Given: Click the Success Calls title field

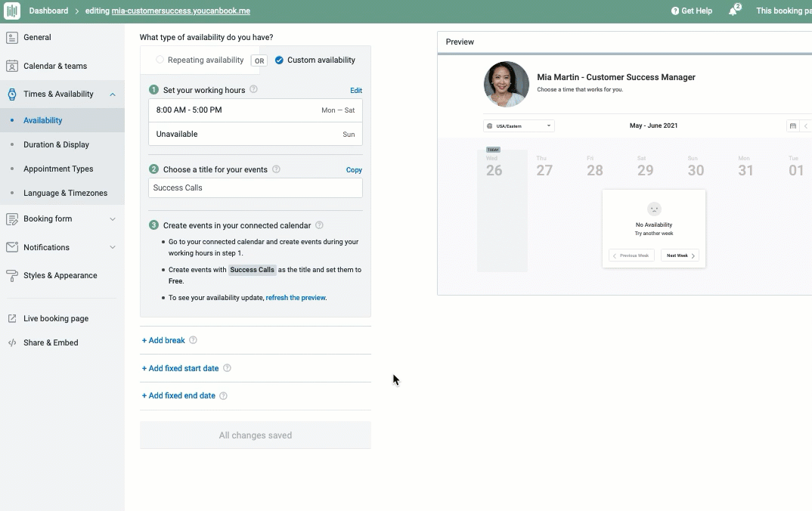Looking at the screenshot, I should coord(256,187).
